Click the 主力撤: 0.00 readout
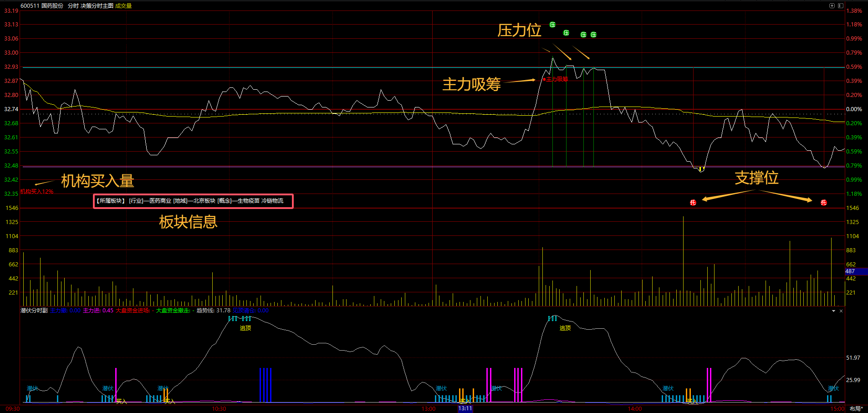 pos(65,311)
